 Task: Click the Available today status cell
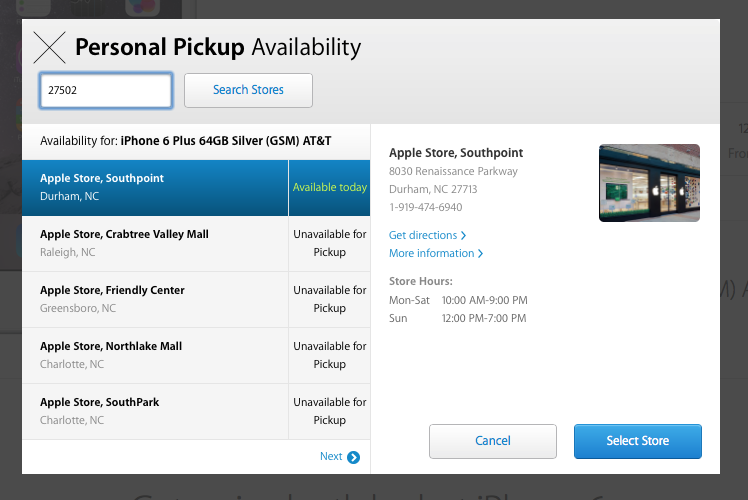329,187
